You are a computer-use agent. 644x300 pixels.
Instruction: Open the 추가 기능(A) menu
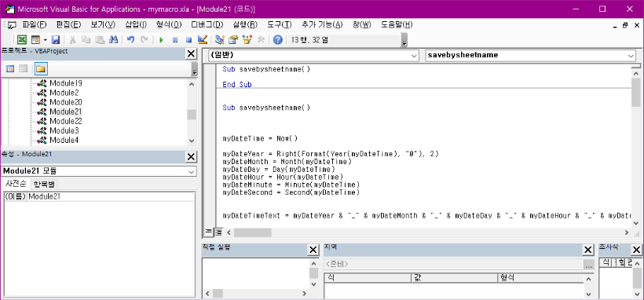click(x=322, y=24)
